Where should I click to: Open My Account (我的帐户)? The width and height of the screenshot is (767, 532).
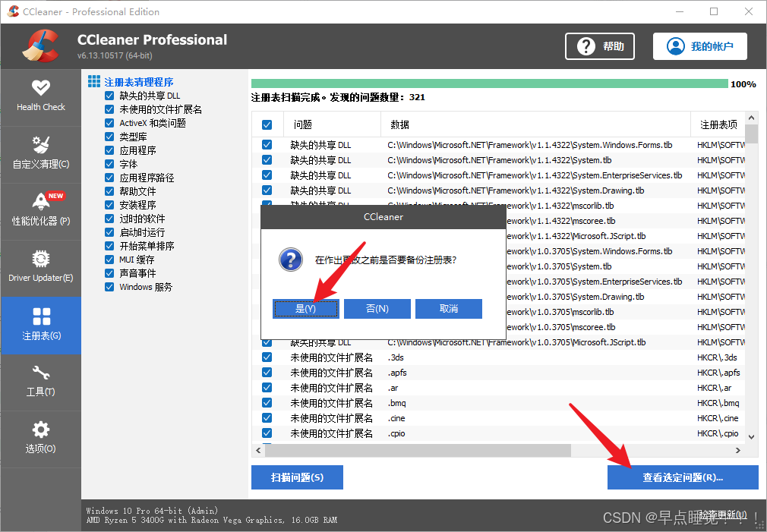coord(700,46)
